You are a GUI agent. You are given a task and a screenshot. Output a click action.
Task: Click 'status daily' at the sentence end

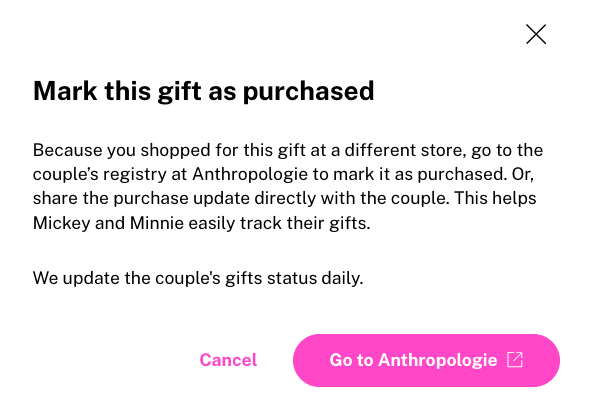pos(315,278)
